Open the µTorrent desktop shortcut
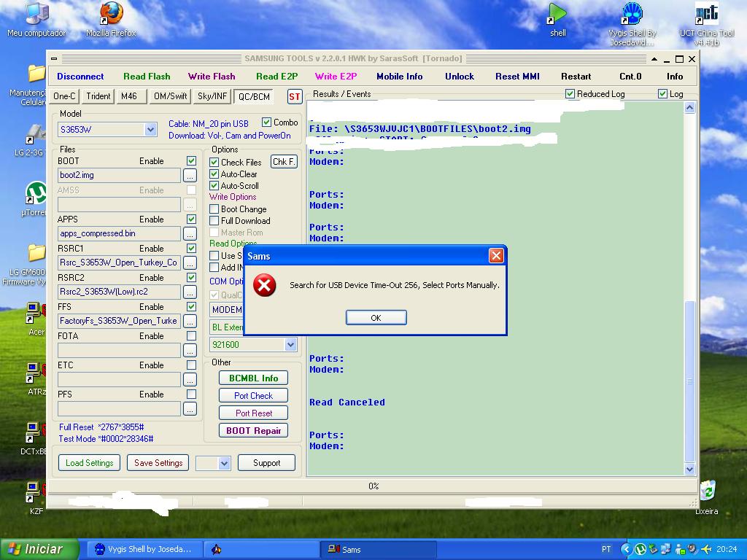The width and height of the screenshot is (747, 560). tap(36, 199)
